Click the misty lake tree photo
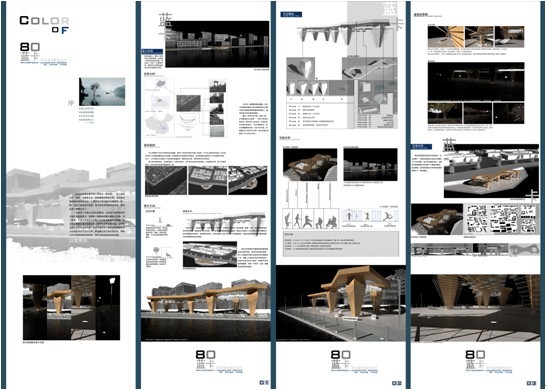Screen dimensions: 546x391 pyautogui.click(x=102, y=92)
